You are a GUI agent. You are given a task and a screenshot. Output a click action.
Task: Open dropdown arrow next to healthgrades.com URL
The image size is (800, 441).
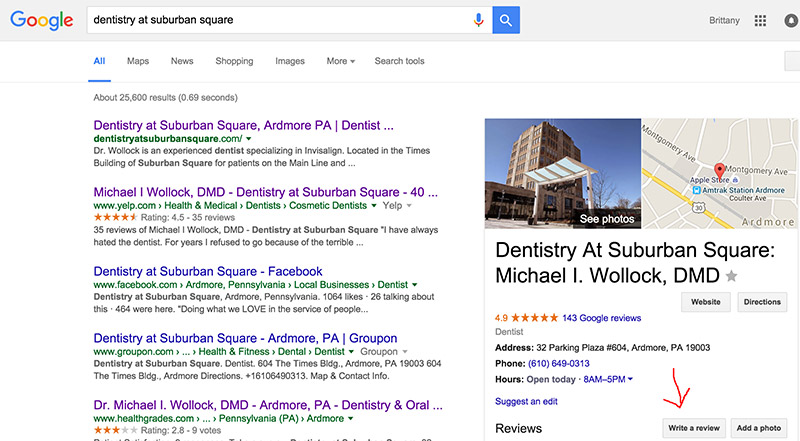[x=351, y=419]
